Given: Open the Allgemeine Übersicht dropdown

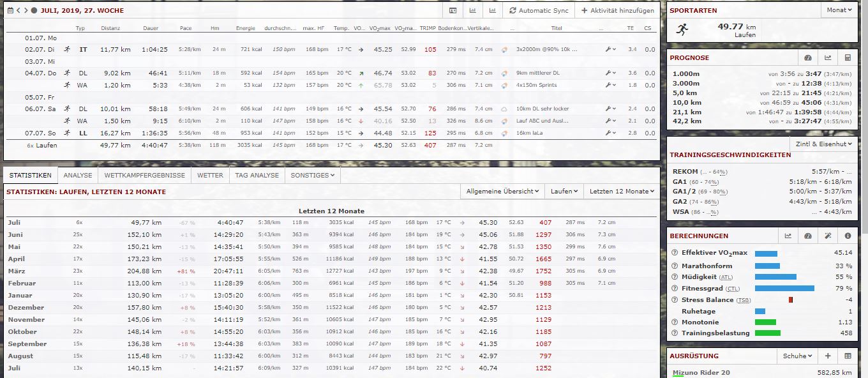Looking at the screenshot, I should click(502, 191).
